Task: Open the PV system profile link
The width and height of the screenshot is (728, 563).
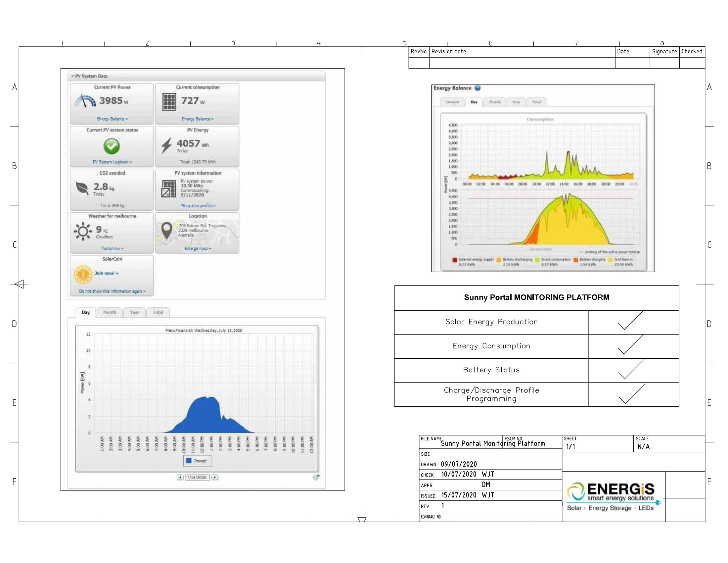Action: (x=198, y=205)
